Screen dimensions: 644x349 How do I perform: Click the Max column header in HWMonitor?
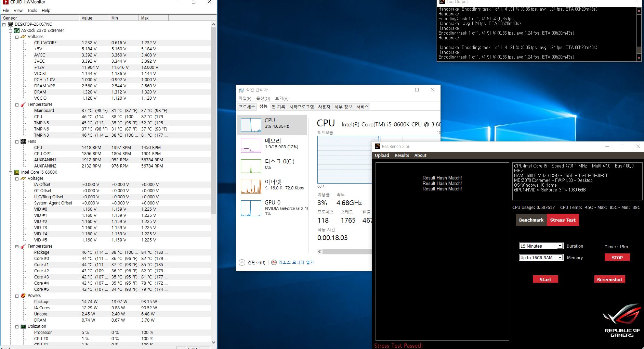pos(154,18)
